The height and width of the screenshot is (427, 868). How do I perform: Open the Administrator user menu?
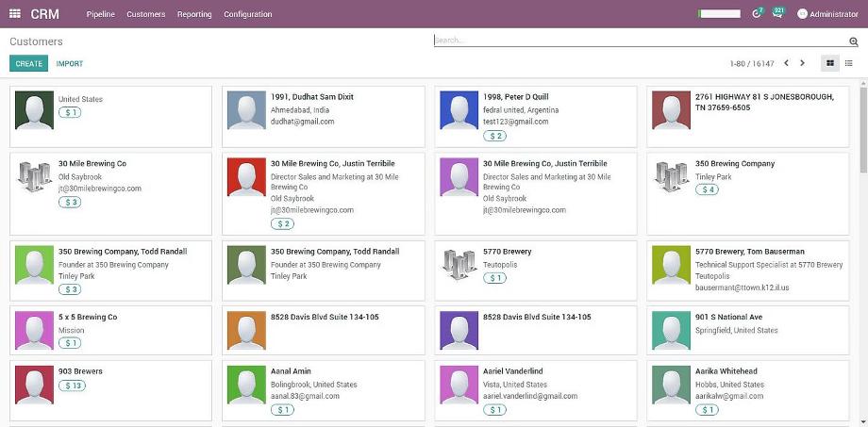[x=827, y=14]
